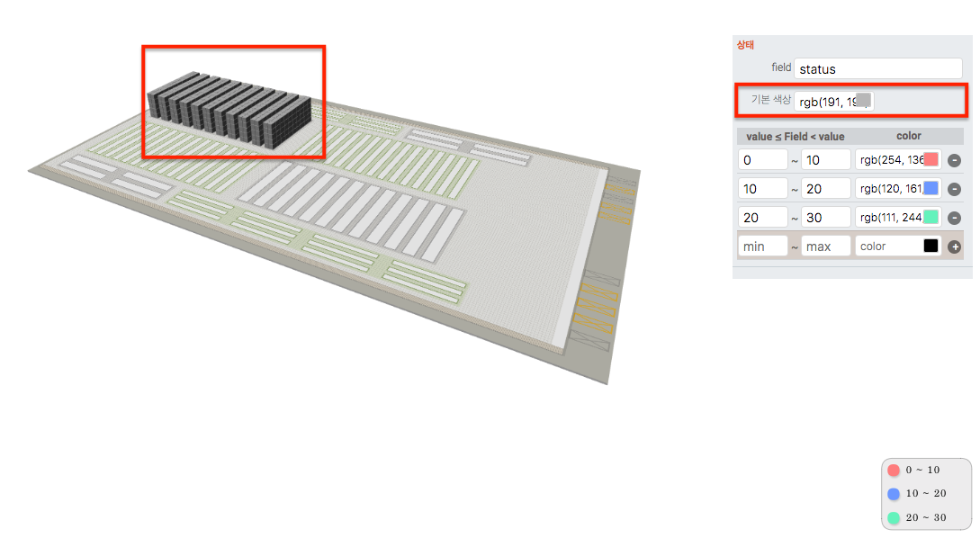The image size is (980, 556).
Task: Click the red 0 ~ 10 legend dot
Action: pos(894,470)
